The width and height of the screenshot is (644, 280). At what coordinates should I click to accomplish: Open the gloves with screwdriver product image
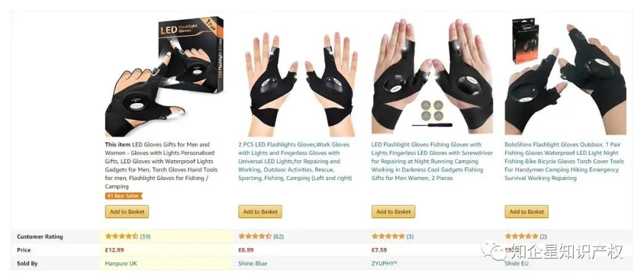pos(432,76)
